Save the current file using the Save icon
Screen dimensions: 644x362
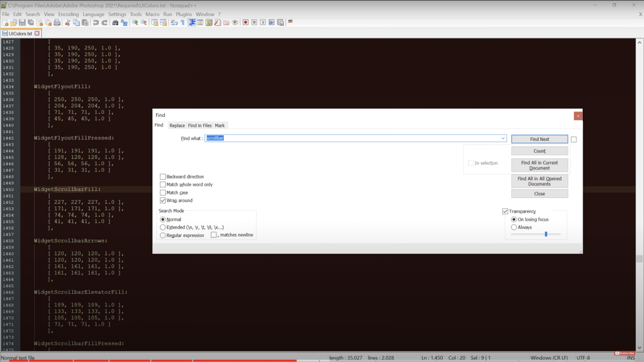[22, 22]
